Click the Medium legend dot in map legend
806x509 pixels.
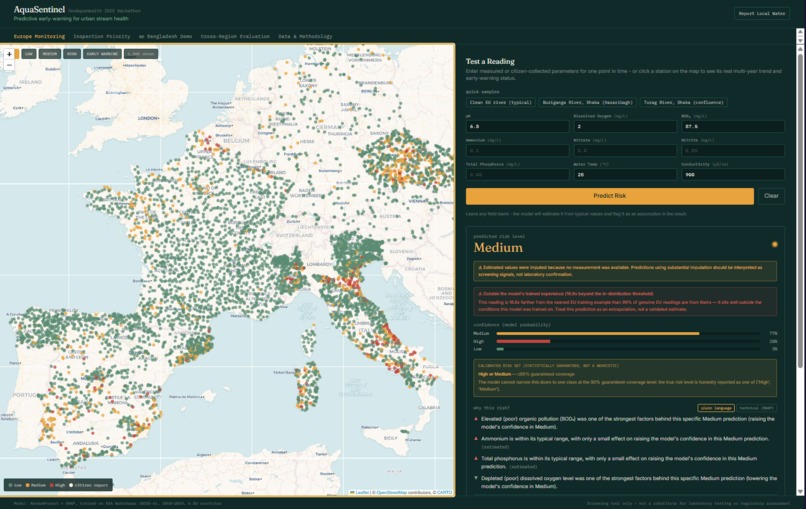click(x=27, y=485)
